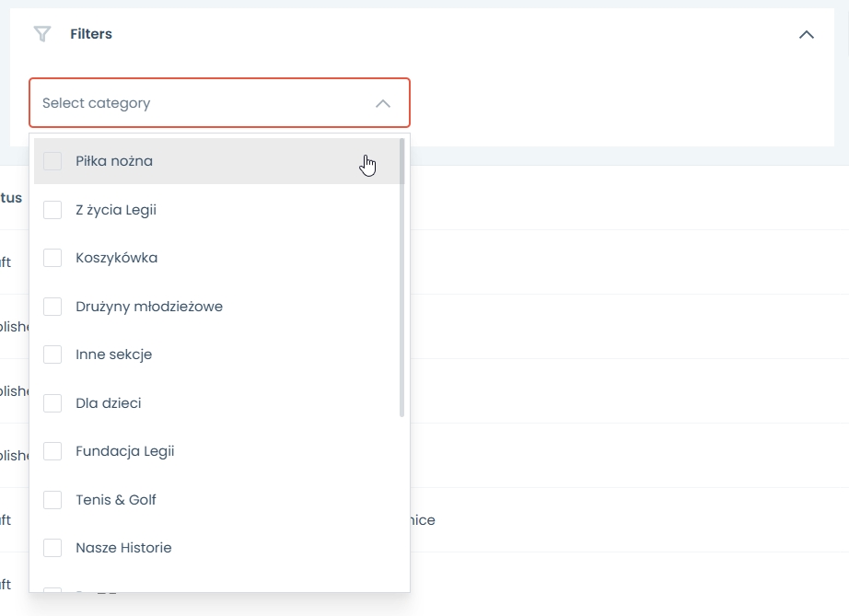Enable the Koszykówka checkbox
The image size is (849, 616).
click(52, 258)
